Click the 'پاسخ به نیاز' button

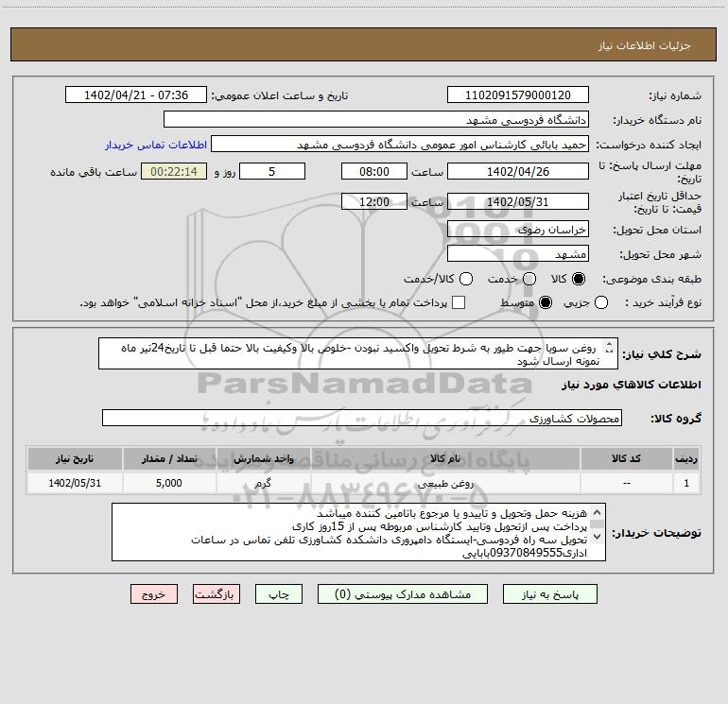549,594
